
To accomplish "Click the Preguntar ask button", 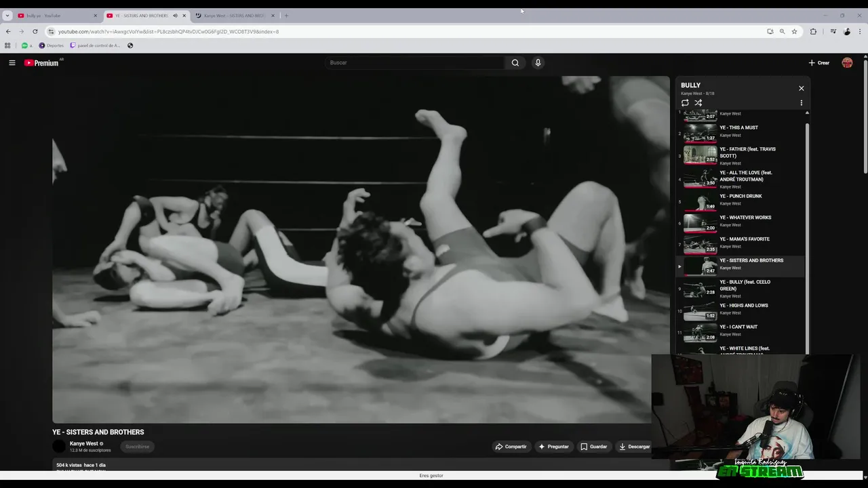I will pos(553,447).
